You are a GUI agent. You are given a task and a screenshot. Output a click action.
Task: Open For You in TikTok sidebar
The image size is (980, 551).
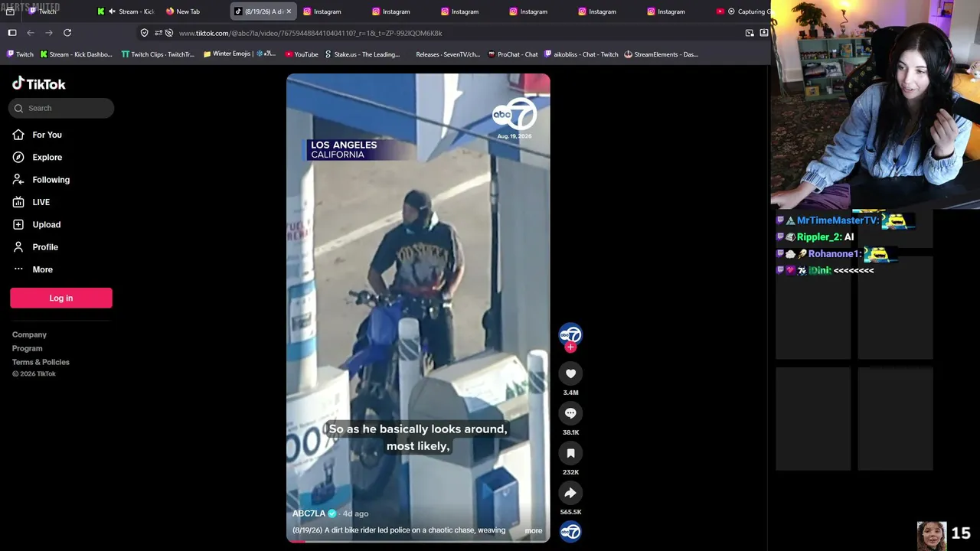tap(47, 135)
